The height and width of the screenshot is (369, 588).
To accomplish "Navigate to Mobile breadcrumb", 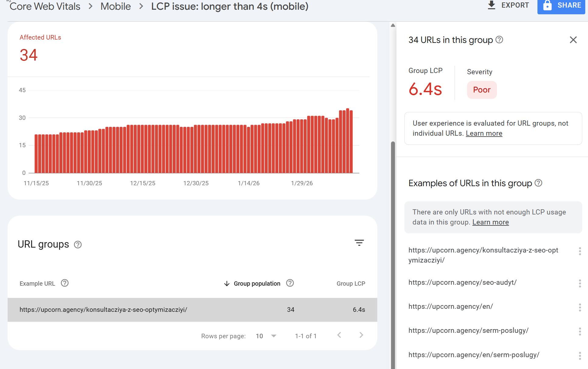I will click(x=115, y=6).
